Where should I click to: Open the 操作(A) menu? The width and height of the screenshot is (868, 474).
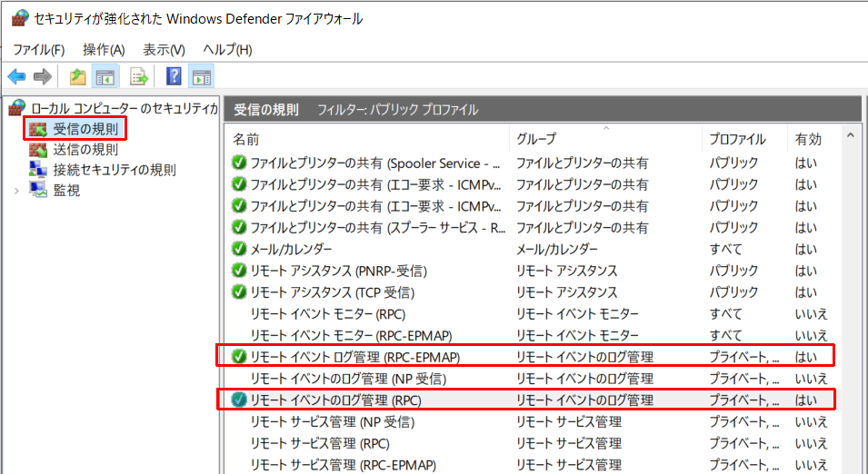coord(105,50)
